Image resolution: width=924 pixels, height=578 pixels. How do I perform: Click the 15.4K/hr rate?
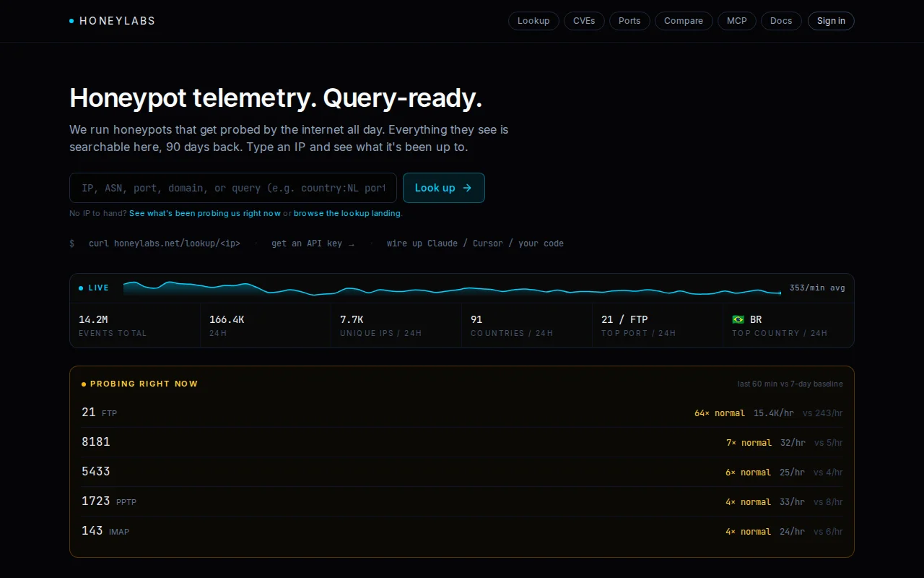774,413
